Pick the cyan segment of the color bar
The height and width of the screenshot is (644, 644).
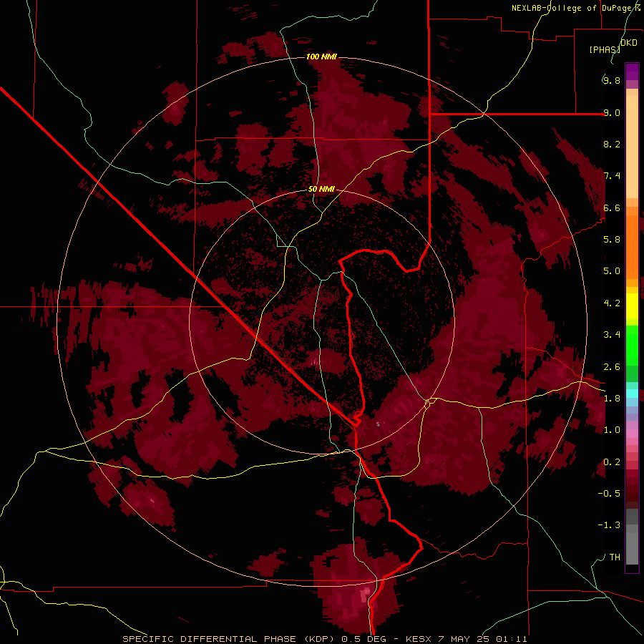pos(632,393)
